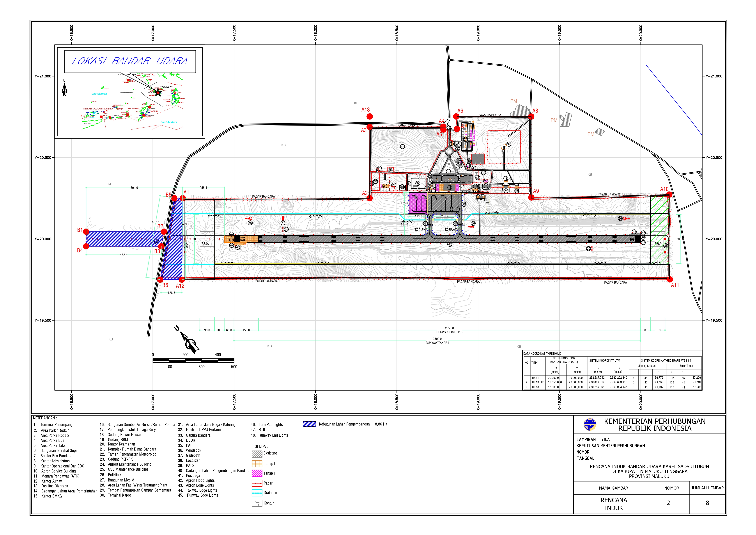Click the magenta Tahap II legend swatch

(257, 473)
